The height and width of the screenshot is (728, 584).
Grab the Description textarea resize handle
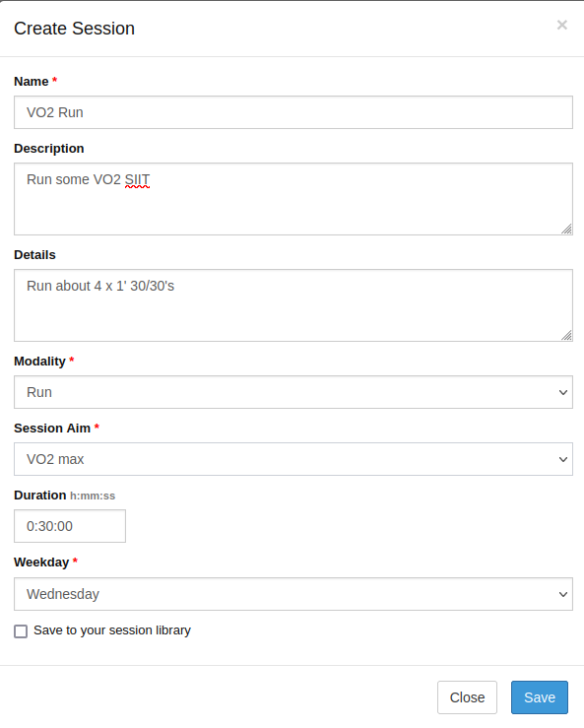566,229
